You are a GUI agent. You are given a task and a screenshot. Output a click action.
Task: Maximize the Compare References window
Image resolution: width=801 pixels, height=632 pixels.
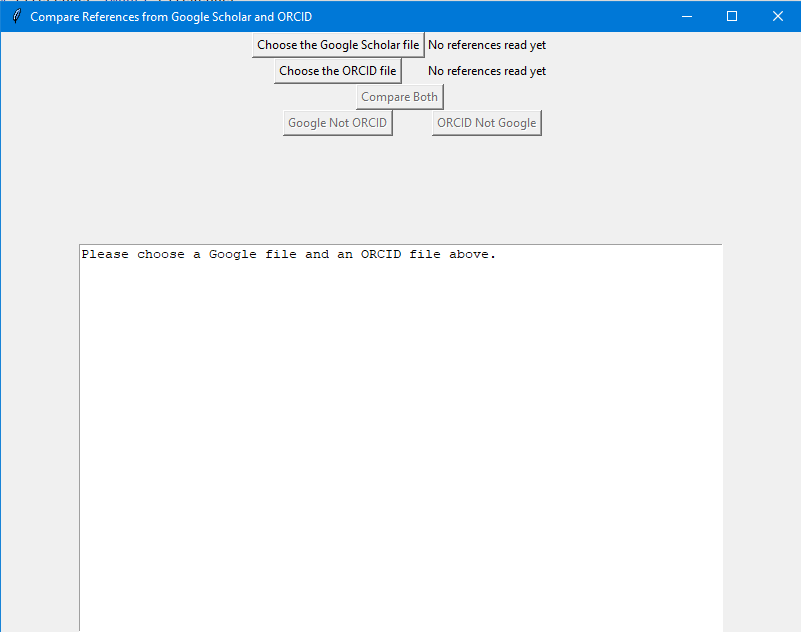[x=732, y=16]
